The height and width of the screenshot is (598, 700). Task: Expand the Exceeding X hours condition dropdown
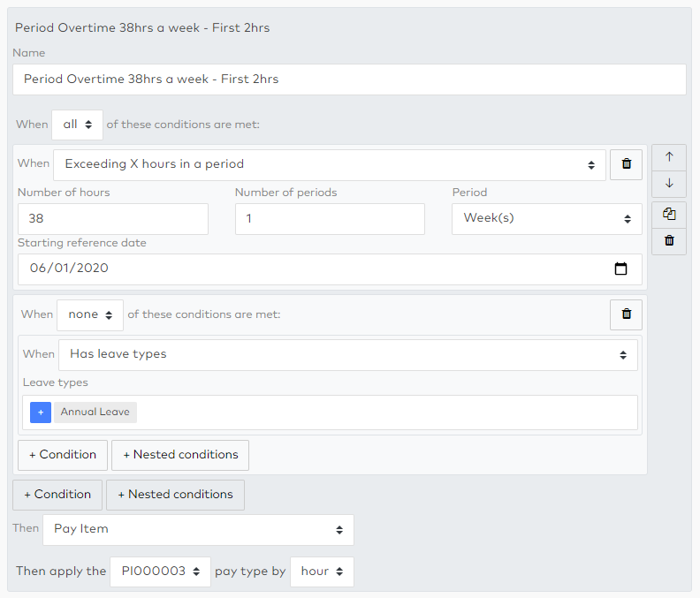tap(329, 164)
